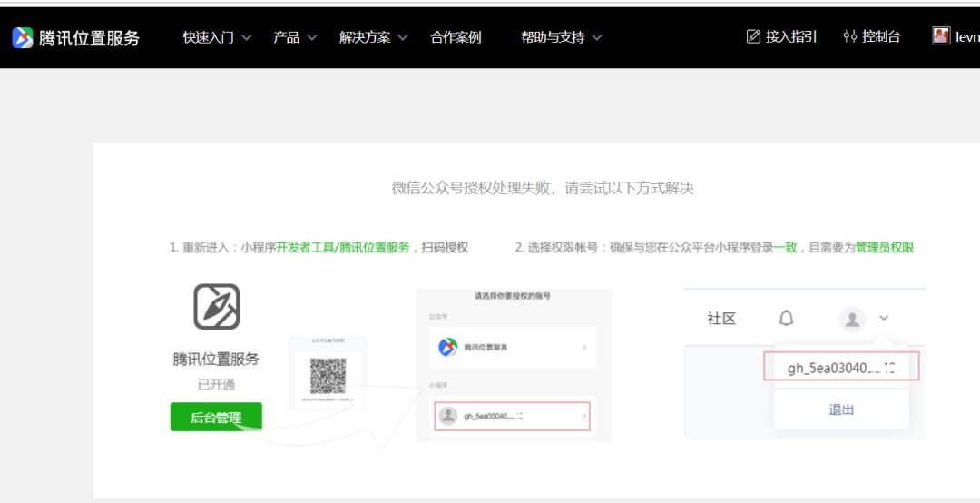980x503 pixels.
Task: Click the 微信公众号授权处理失败 heading
Action: point(543,188)
